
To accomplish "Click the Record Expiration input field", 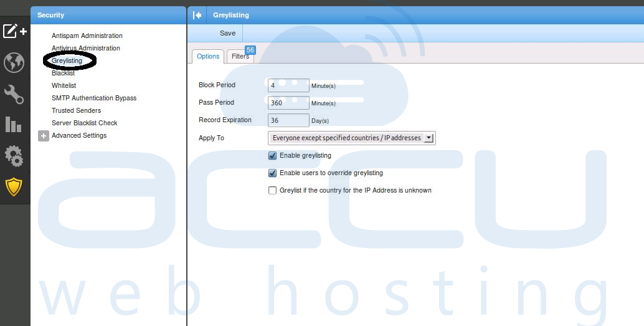I will [288, 120].
